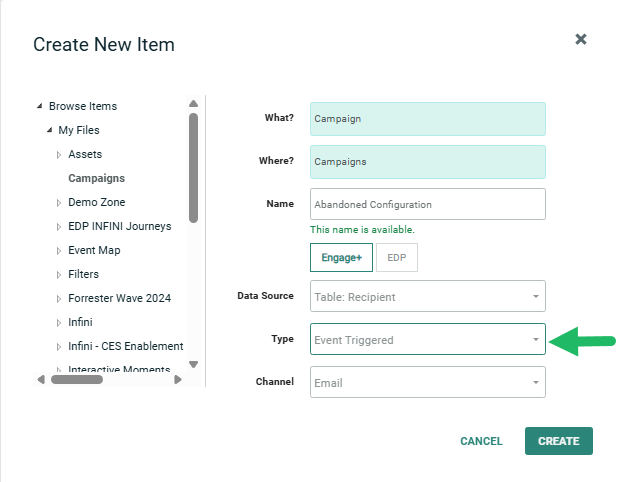Open the Data Source dropdown
The height and width of the screenshot is (482, 621).
coord(428,296)
